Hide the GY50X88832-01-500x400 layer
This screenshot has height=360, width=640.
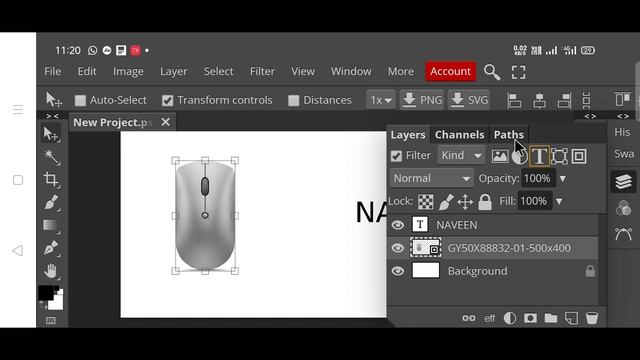pos(398,248)
